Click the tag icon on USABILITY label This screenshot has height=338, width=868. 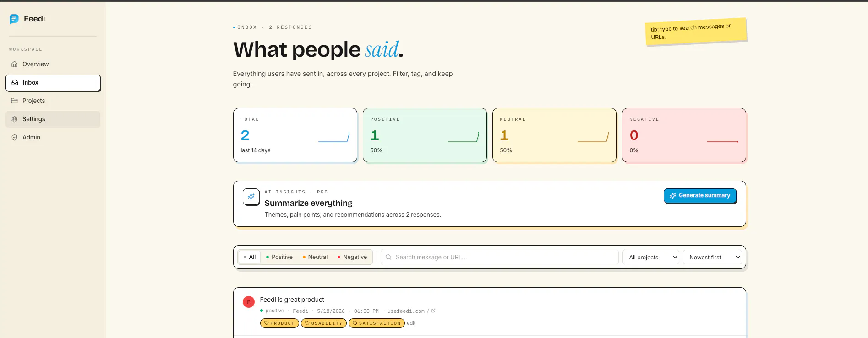click(307, 323)
